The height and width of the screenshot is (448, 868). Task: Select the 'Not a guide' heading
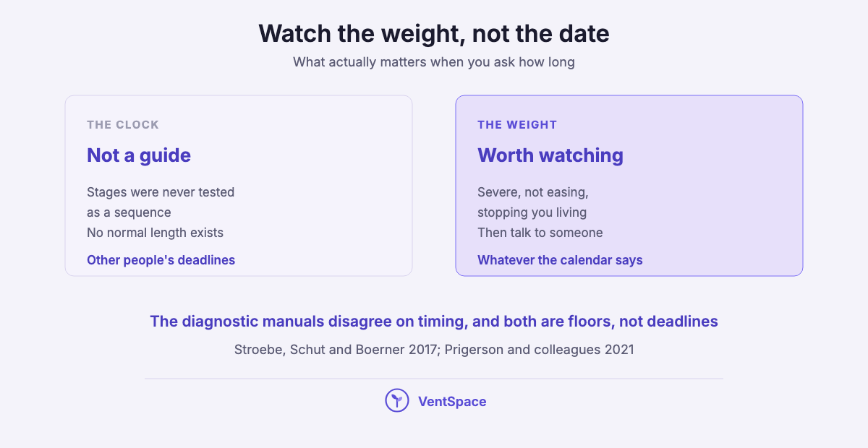pos(139,155)
